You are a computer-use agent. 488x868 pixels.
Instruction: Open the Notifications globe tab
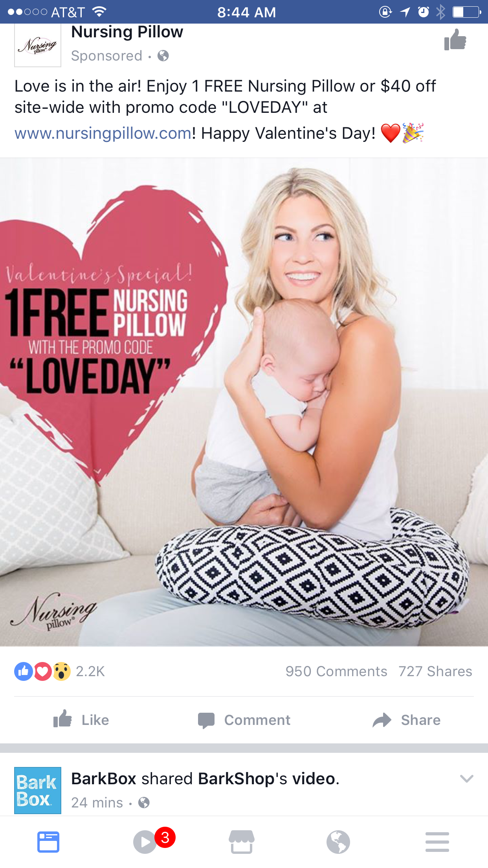338,842
